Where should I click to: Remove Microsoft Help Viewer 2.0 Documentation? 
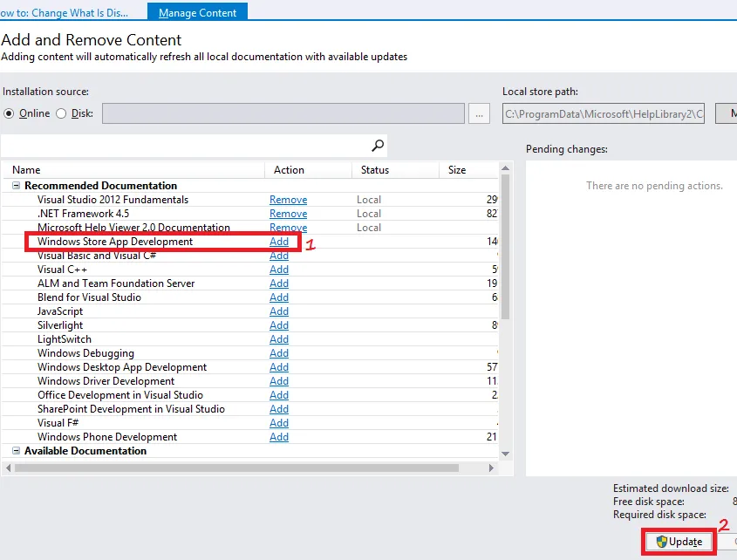[288, 228]
